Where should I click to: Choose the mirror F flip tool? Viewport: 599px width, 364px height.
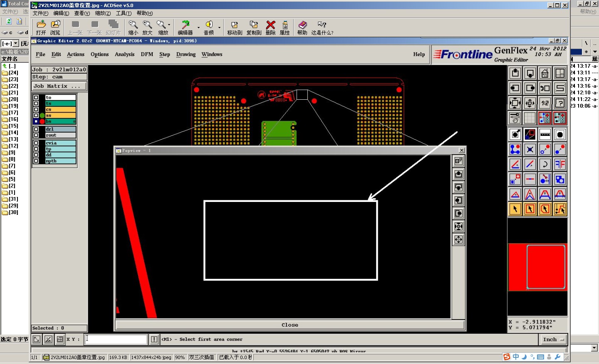pyautogui.click(x=560, y=164)
